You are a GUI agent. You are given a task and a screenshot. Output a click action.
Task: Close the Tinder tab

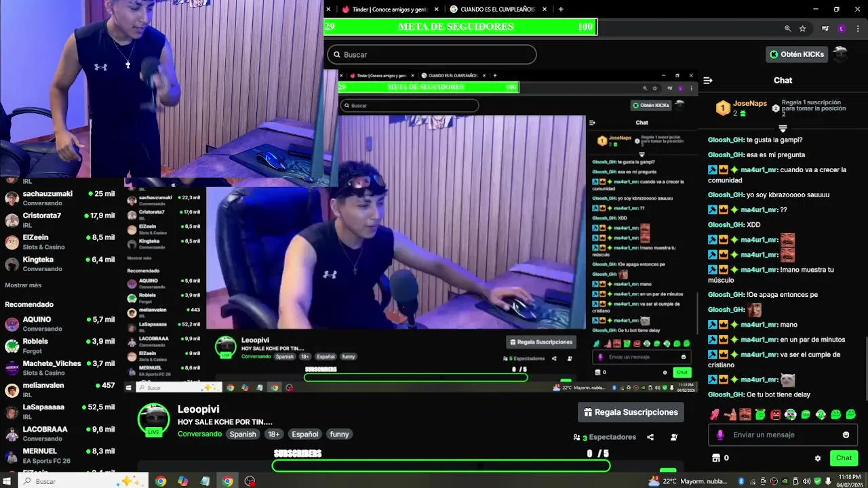[x=437, y=9]
